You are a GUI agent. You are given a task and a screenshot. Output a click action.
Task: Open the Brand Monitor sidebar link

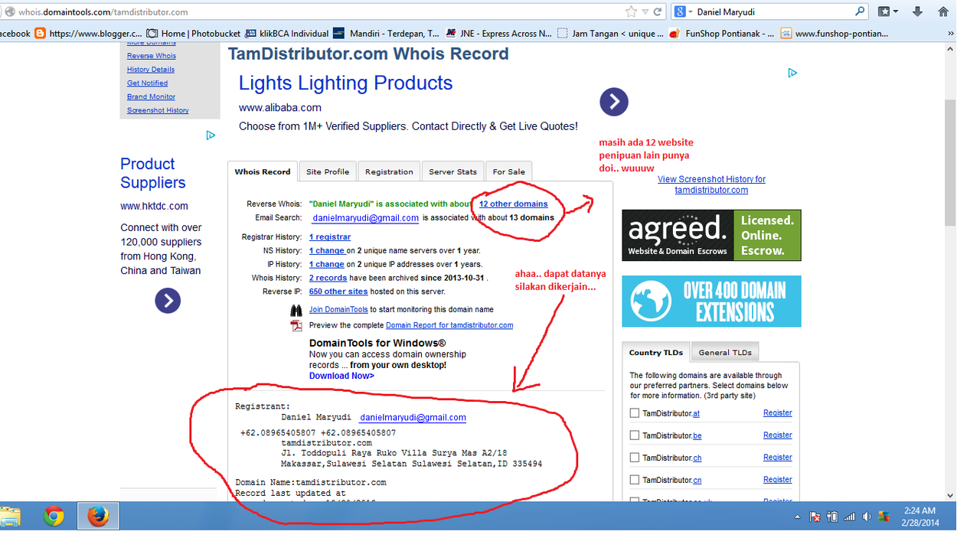[151, 97]
